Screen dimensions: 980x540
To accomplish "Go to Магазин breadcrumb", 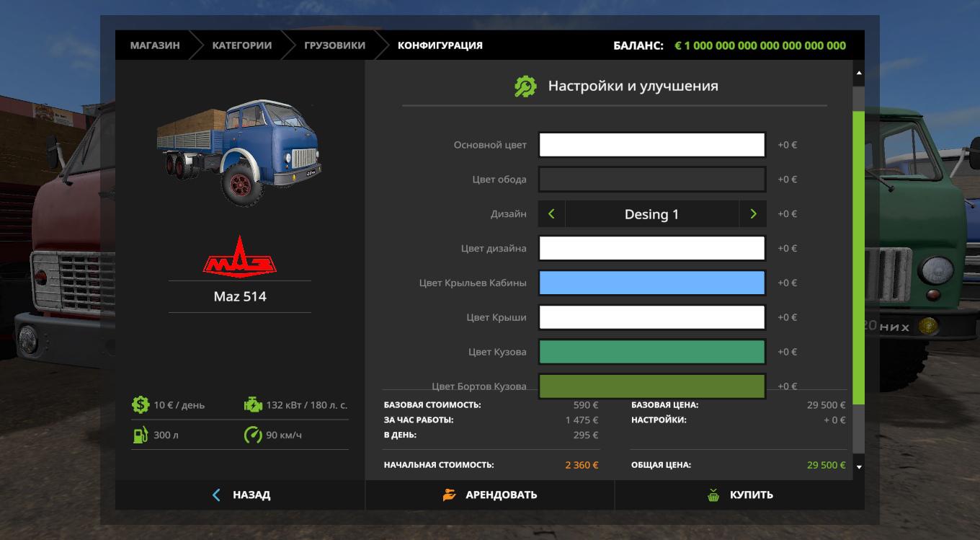I will (155, 45).
